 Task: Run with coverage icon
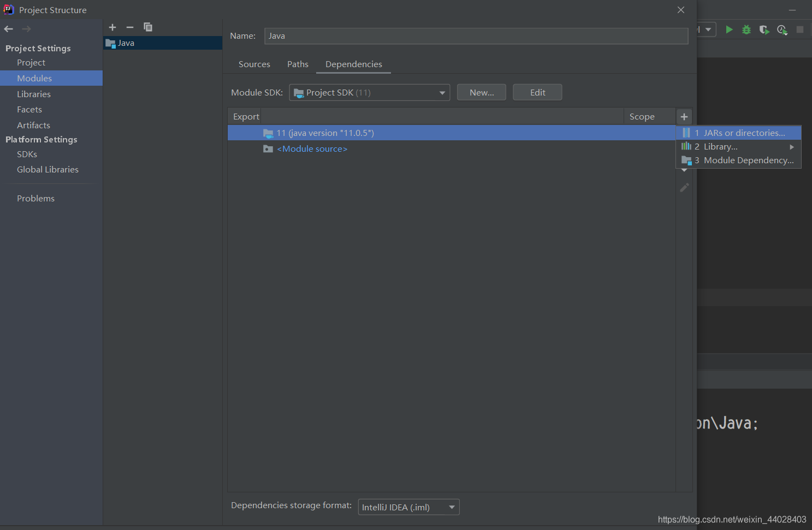pyautogui.click(x=764, y=29)
